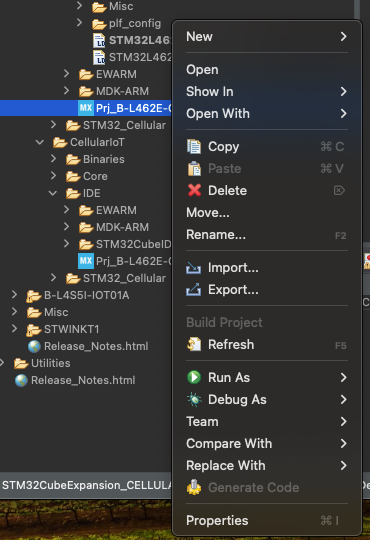Click the Core folder icon
The height and width of the screenshot is (540, 370).
pyautogui.click(x=73, y=176)
